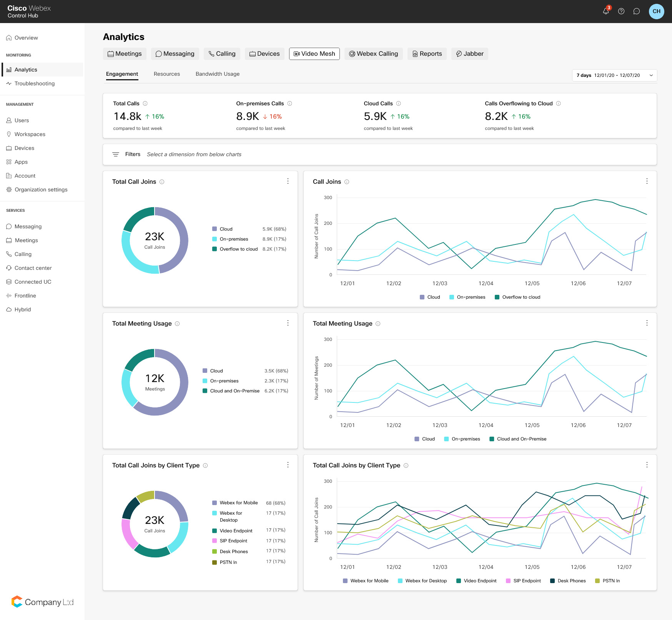This screenshot has height=620, width=672.
Task: Switch to the Resources tab
Action: pyautogui.click(x=167, y=74)
